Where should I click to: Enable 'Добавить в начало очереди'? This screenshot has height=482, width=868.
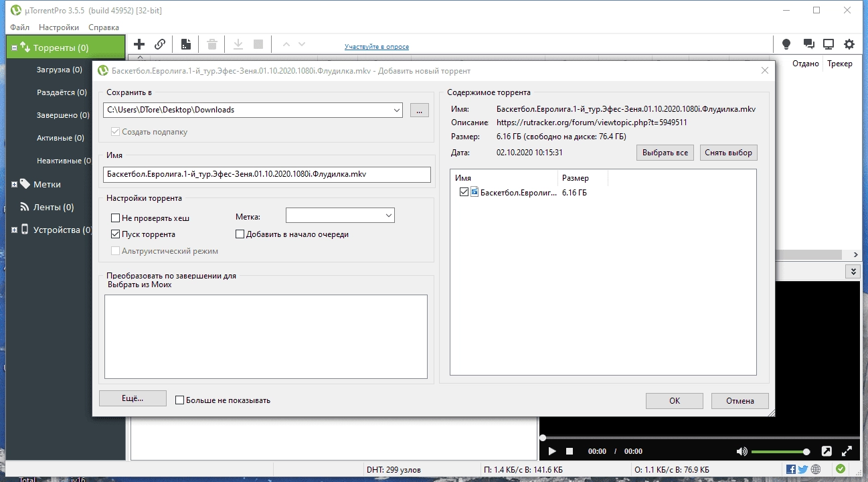tap(240, 234)
